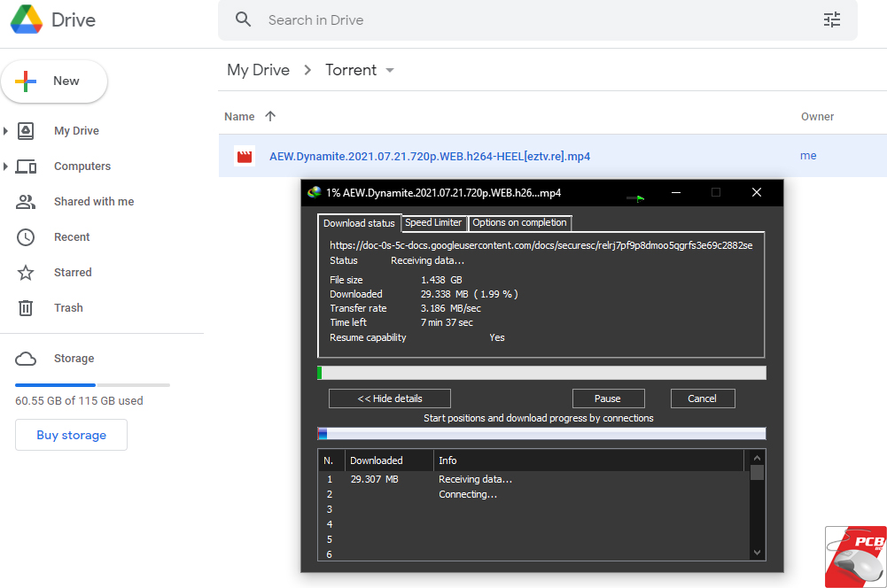Click the New button

pyautogui.click(x=54, y=81)
